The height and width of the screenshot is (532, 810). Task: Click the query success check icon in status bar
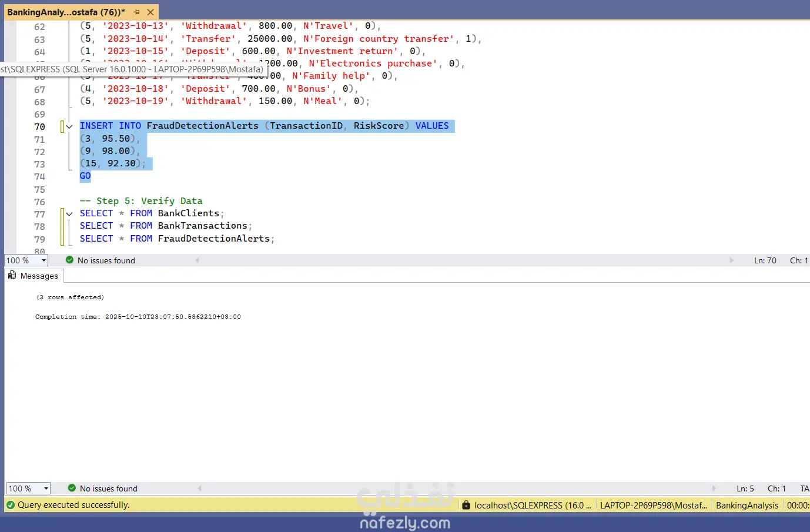click(10, 504)
